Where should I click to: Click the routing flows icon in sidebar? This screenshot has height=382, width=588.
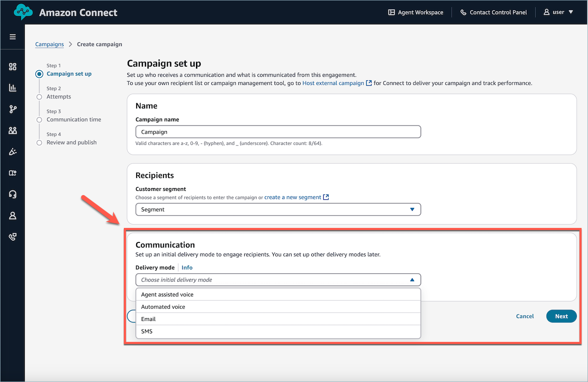12,109
